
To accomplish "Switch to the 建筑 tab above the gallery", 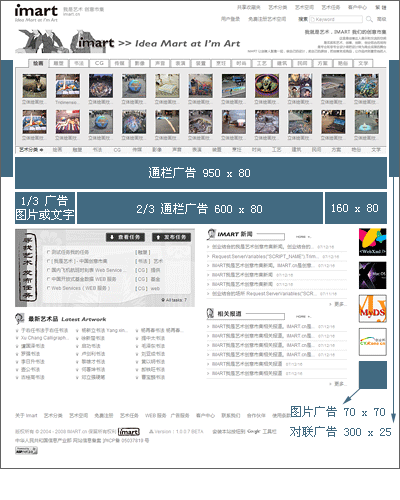I will coord(282,63).
